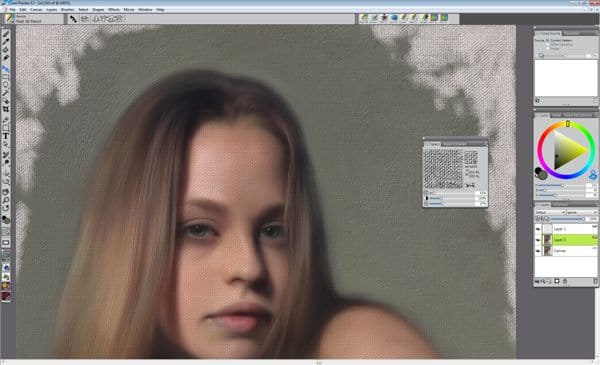
Task: Click the paper texture preview in Papers panel
Action: (443, 168)
